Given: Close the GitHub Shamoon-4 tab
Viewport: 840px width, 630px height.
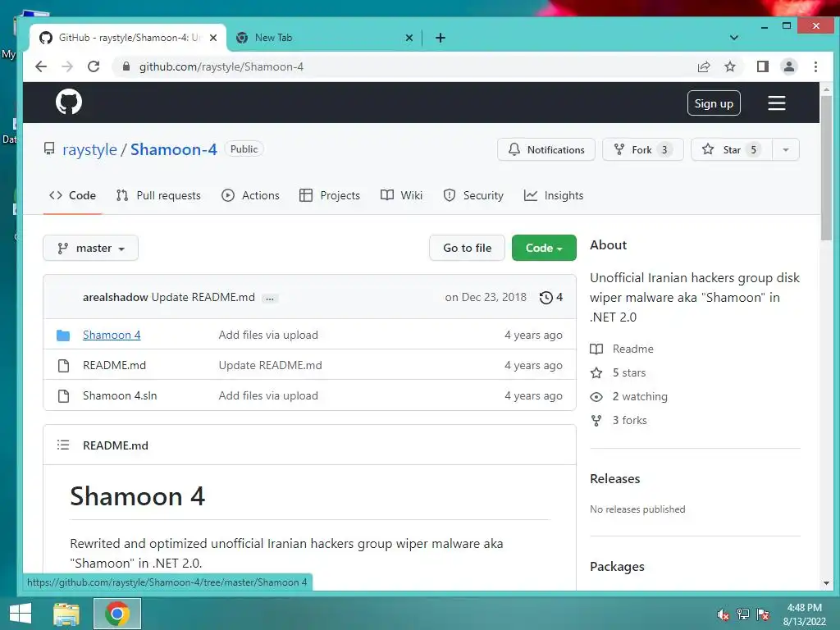Looking at the screenshot, I should coord(213,38).
